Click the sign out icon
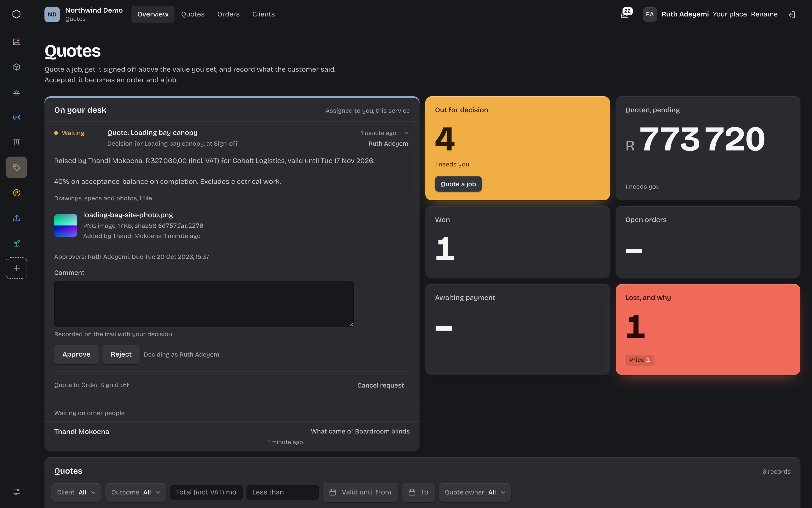Viewport: 812px width, 508px height. coord(792,15)
